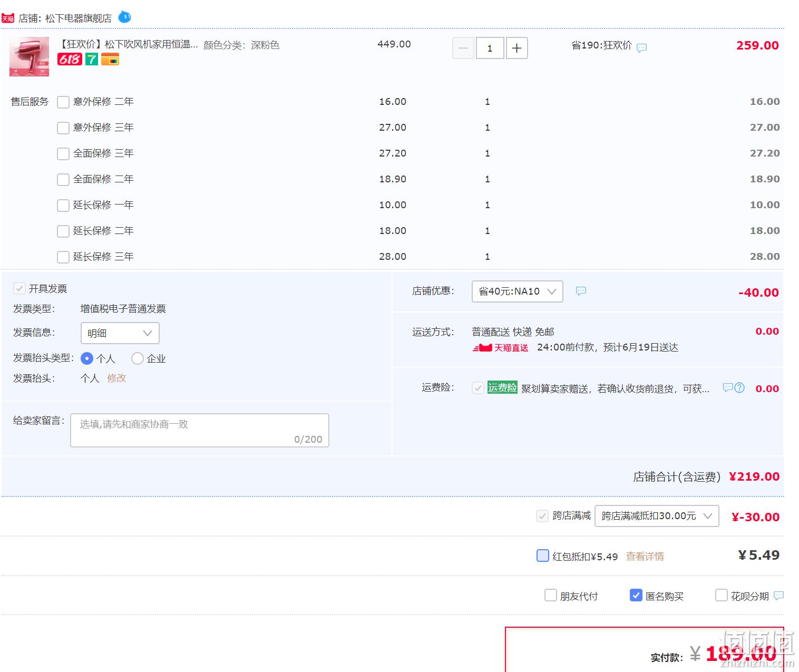Select 个人 invoice header type
The height and width of the screenshot is (672, 799).
(x=87, y=358)
